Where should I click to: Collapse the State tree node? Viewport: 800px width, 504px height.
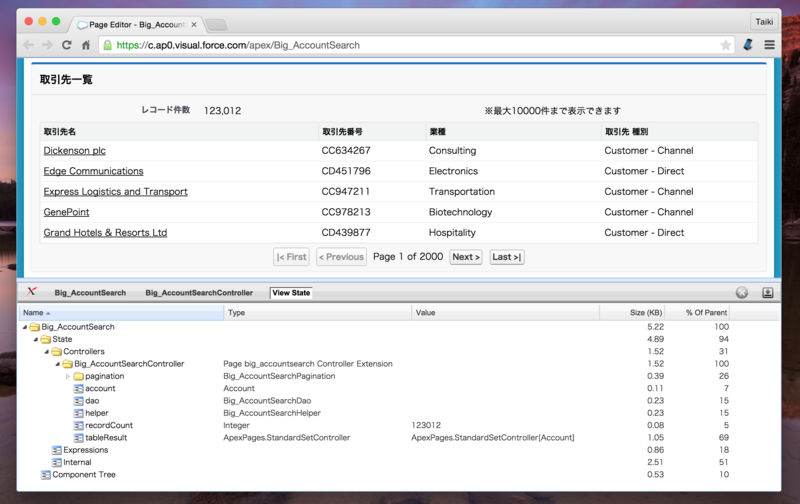[35, 339]
